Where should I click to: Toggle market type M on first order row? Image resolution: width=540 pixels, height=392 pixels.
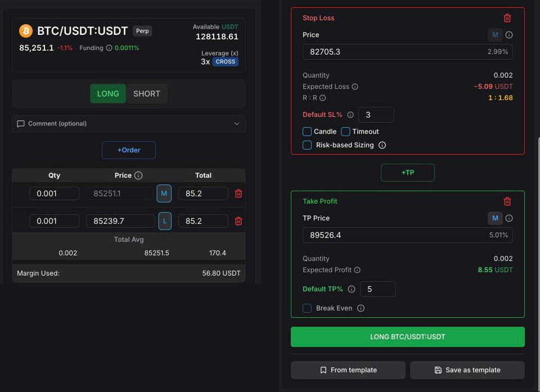164,193
